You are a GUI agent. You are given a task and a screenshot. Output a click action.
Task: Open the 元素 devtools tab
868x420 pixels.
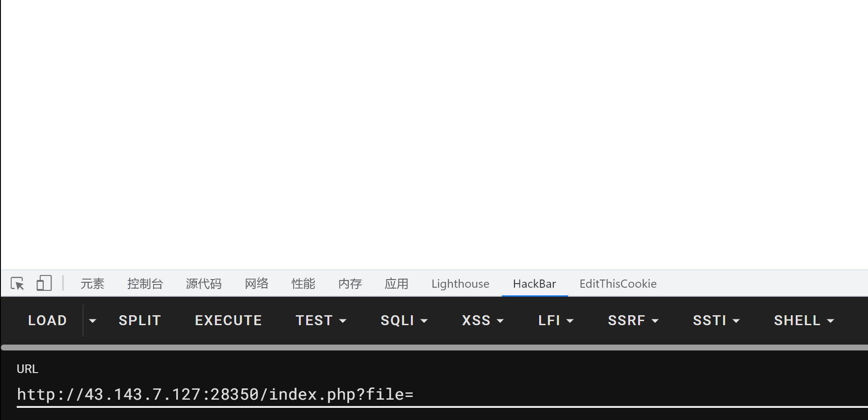(93, 284)
